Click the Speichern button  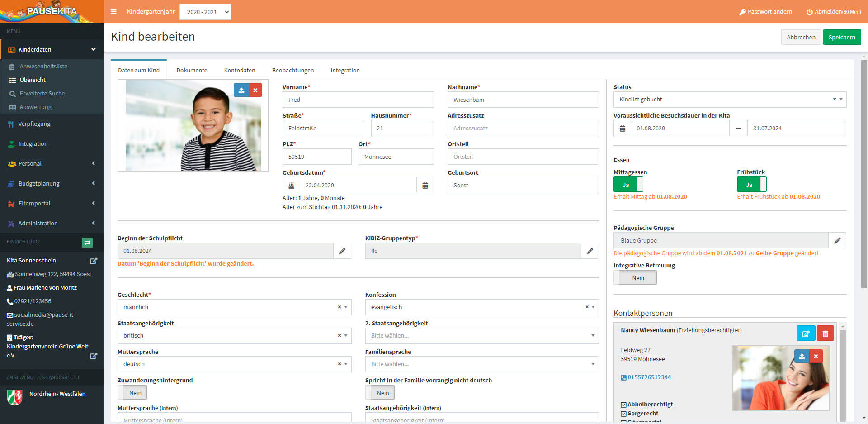pyautogui.click(x=841, y=37)
